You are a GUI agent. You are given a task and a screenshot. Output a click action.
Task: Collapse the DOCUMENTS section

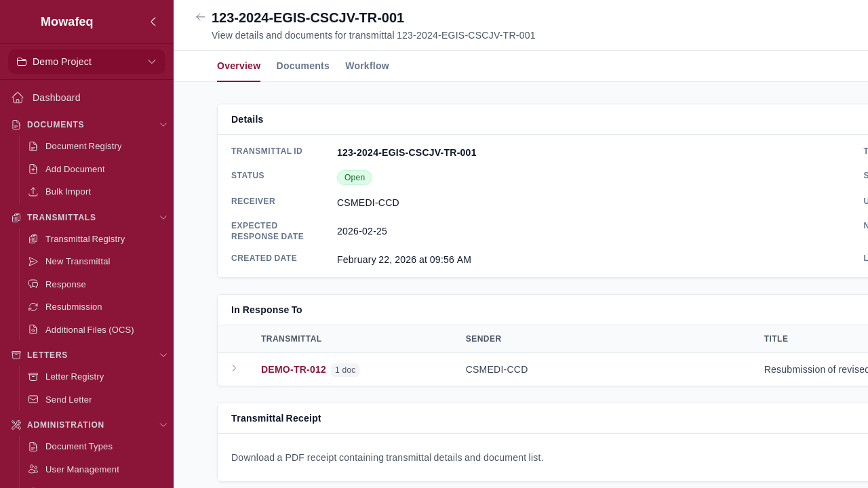(163, 125)
